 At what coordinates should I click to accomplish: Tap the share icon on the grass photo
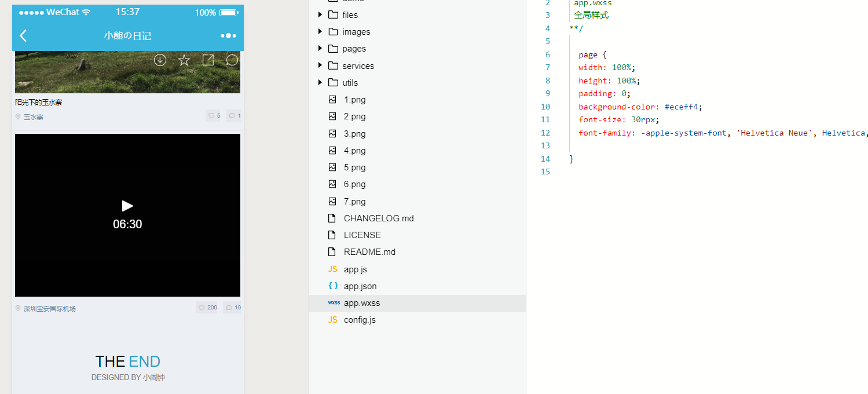click(x=208, y=60)
